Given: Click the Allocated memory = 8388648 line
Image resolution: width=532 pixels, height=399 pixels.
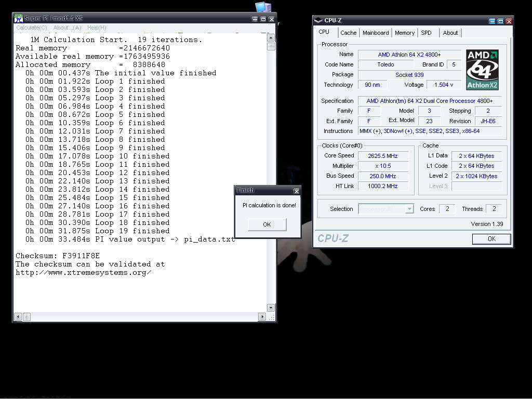Looking at the screenshot, I should (90, 65).
